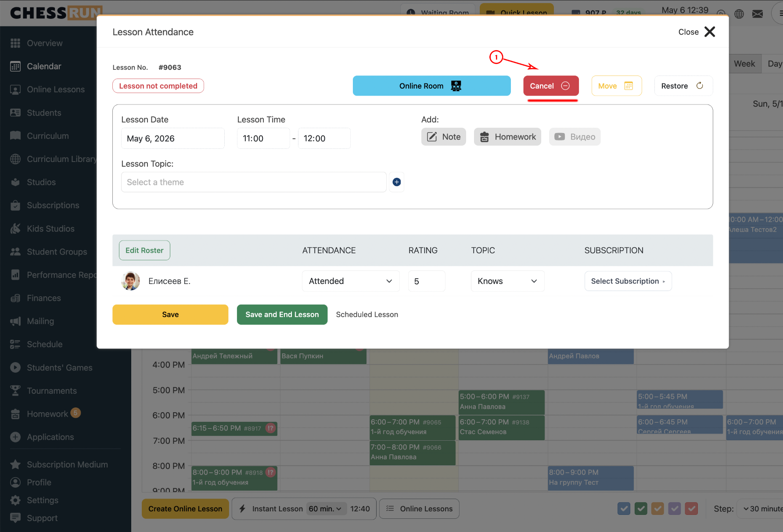Click the yellow Save button
The width and height of the screenshot is (783, 532).
tap(170, 315)
